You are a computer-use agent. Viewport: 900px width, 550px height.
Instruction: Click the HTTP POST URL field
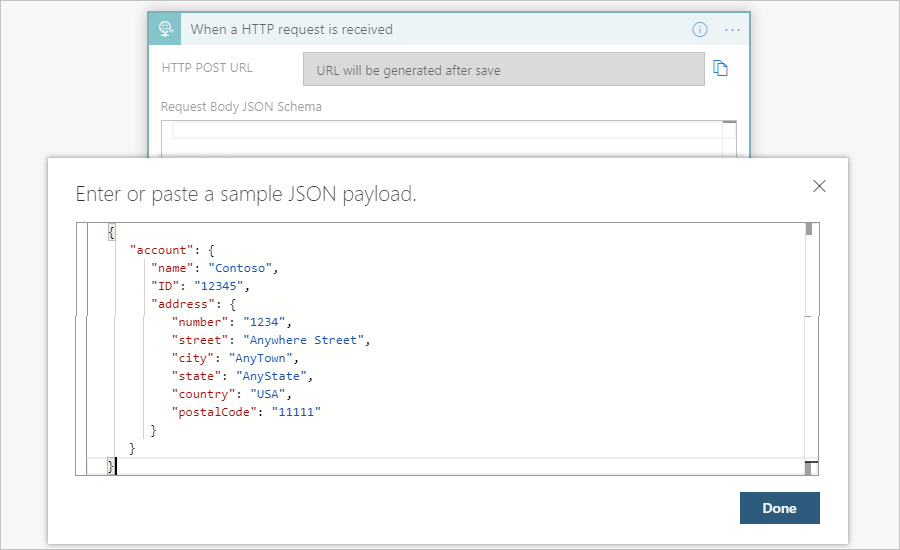pos(503,70)
